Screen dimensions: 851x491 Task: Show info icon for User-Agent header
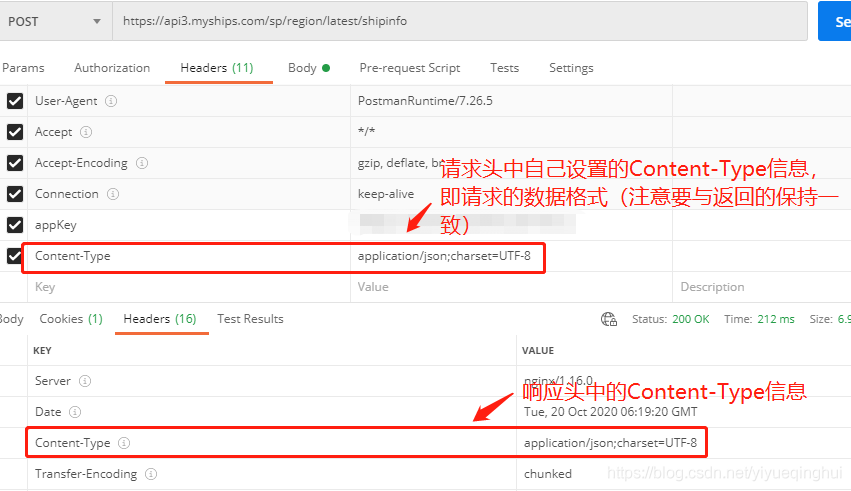[x=111, y=101]
